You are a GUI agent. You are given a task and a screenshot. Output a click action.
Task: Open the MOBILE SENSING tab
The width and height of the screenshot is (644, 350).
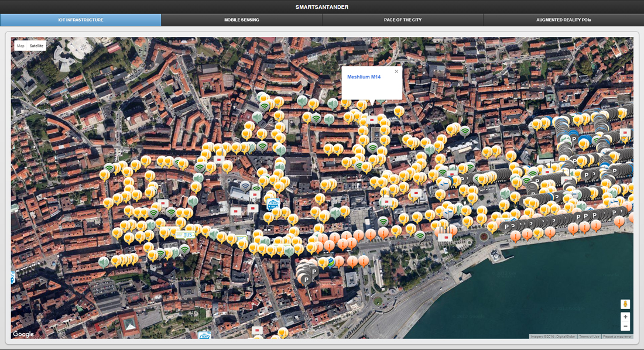(241, 20)
